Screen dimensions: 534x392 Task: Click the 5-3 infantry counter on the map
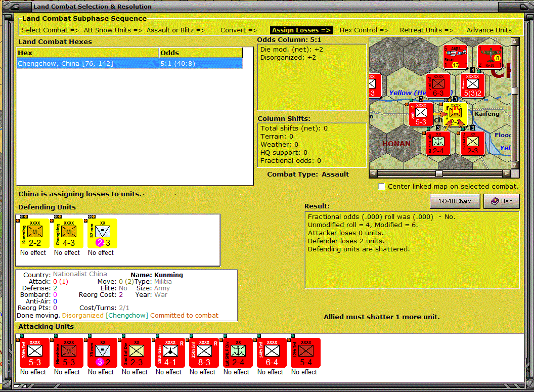421,114
